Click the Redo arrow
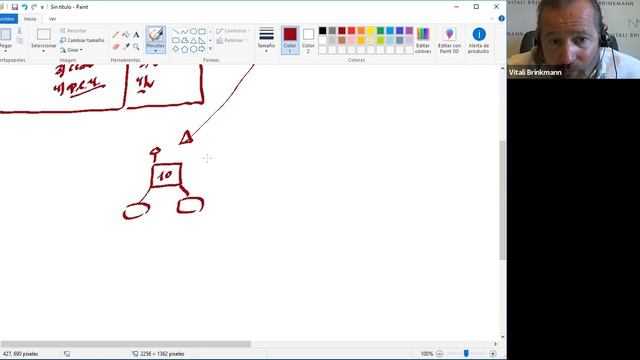 pos(34,7)
